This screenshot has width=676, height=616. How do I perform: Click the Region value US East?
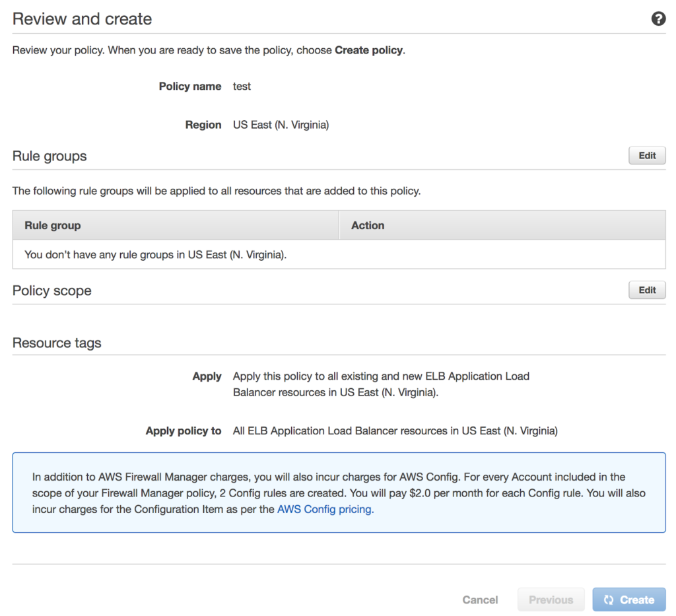281,125
